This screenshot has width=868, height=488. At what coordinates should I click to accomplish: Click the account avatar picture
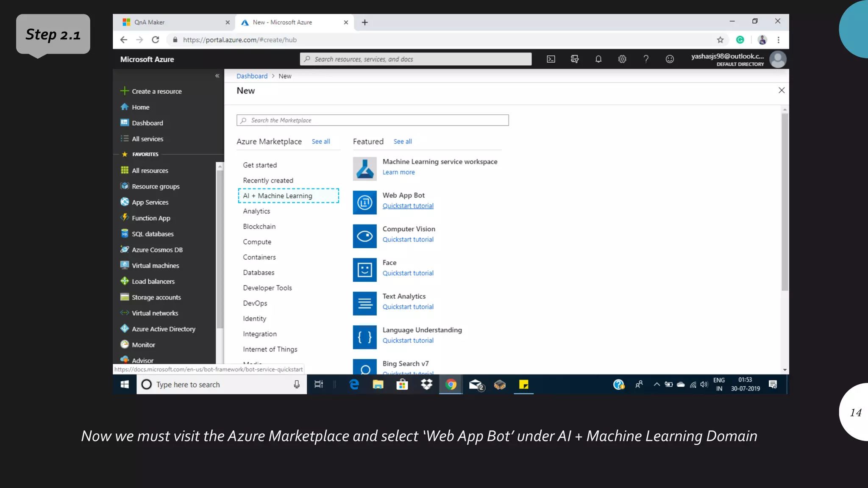coord(778,59)
